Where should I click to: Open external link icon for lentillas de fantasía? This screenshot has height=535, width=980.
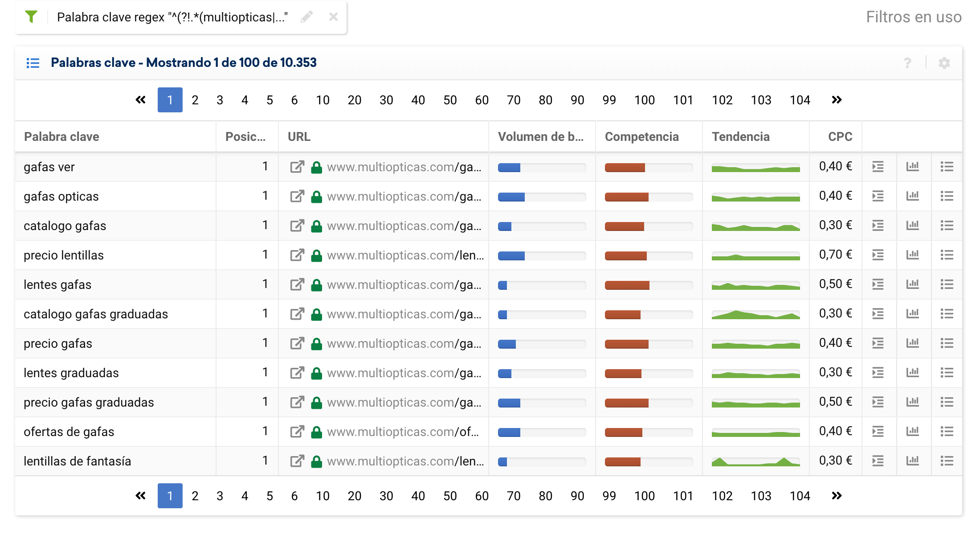297,461
